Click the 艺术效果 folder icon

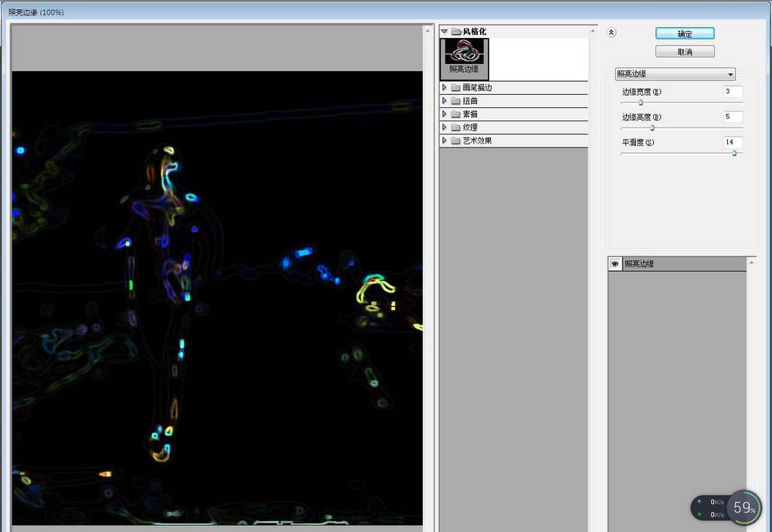(x=455, y=141)
